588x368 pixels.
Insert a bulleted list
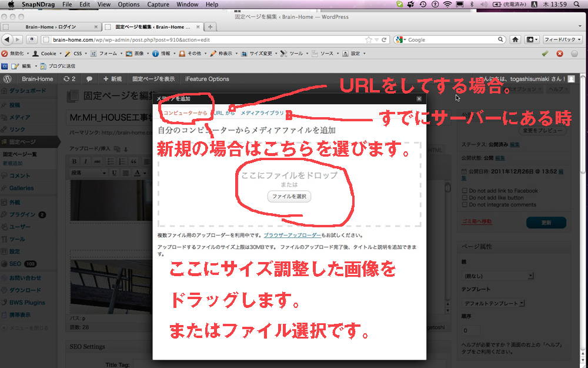(x=111, y=161)
